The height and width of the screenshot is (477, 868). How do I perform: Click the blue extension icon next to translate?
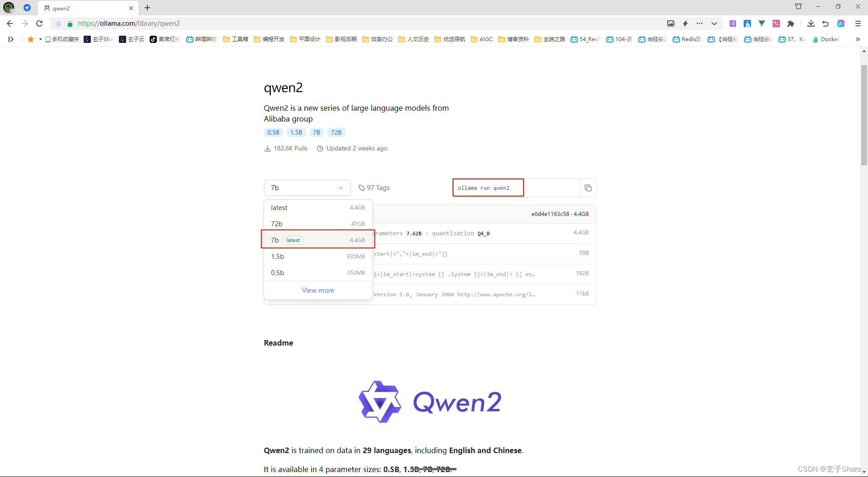(x=747, y=23)
